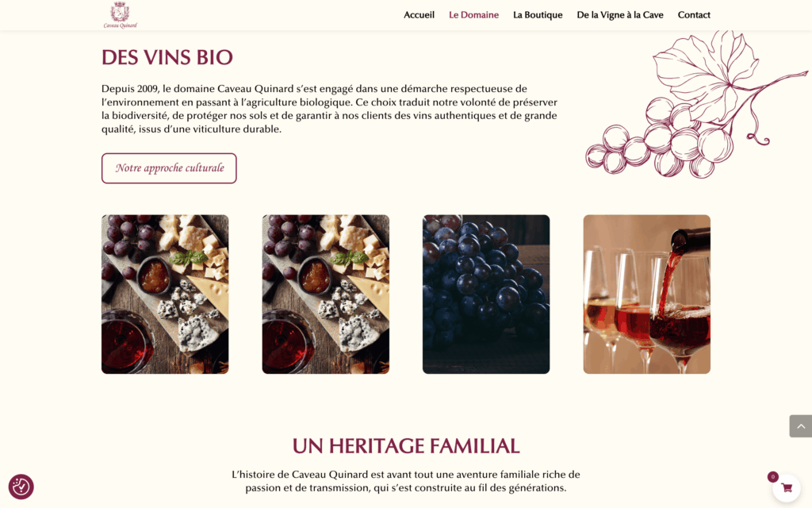Click the Caveau Quinard crest logo
This screenshot has width=812, height=508.
(x=121, y=15)
